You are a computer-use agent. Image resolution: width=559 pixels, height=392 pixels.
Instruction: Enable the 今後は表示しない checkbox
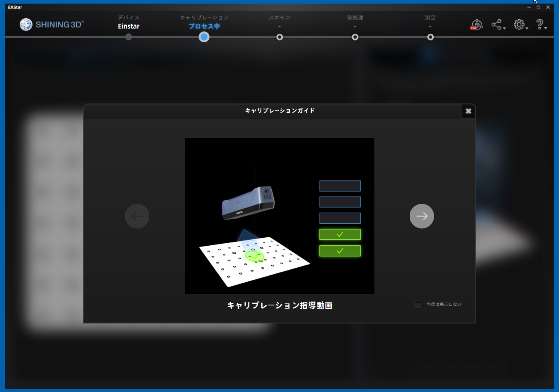point(418,304)
